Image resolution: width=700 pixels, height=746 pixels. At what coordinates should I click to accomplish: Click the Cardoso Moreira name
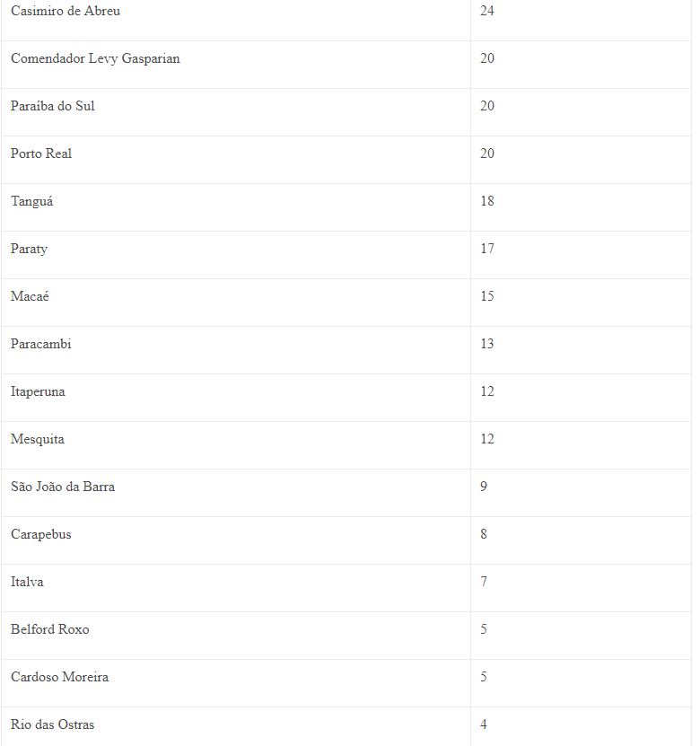[x=59, y=677]
